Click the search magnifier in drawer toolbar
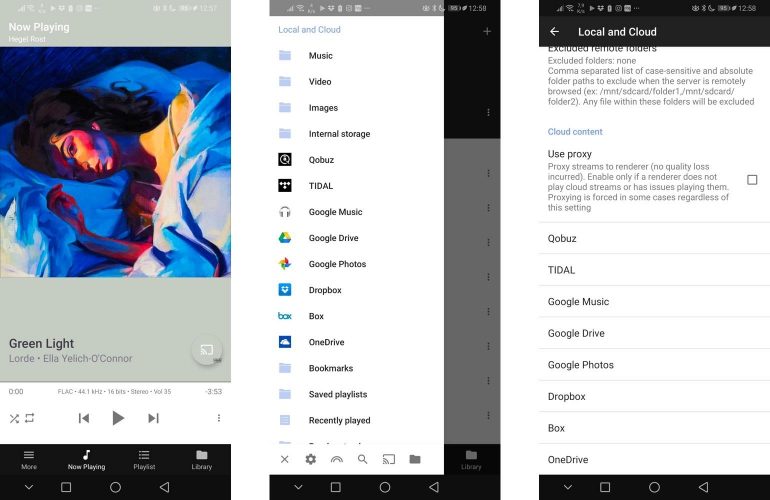 click(362, 459)
